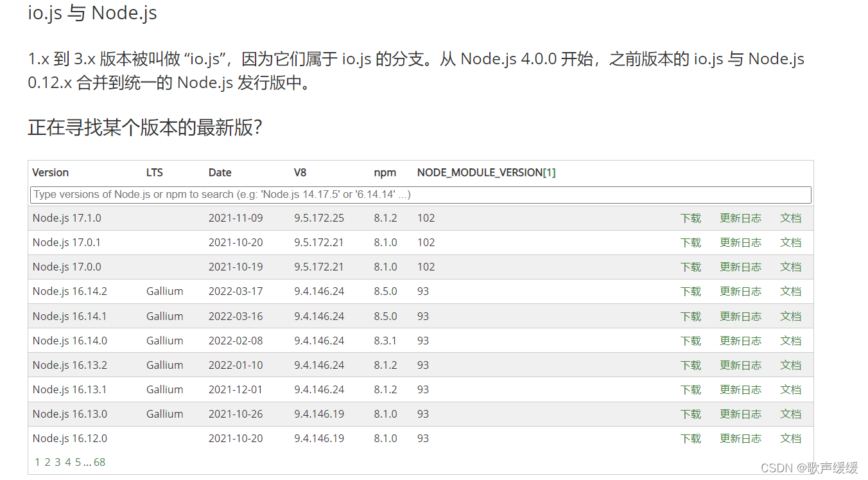Download Node.js 16.12.0
Viewport: 868px width, 480px height.
point(691,438)
